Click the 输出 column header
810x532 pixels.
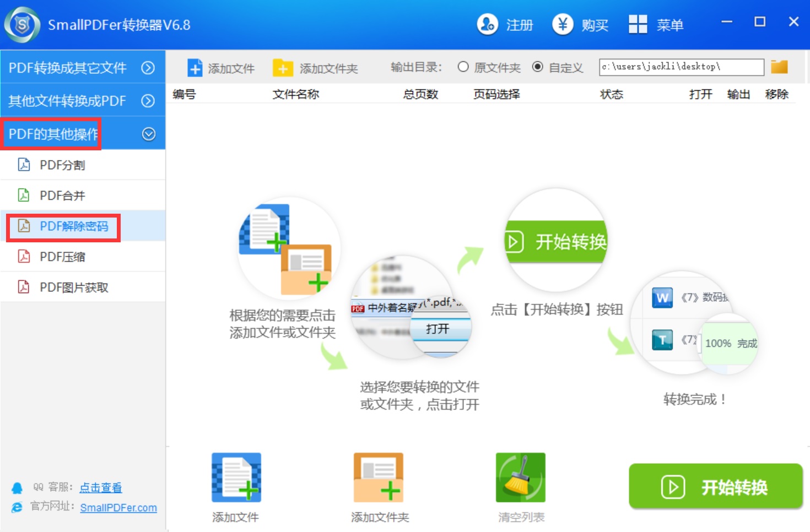[x=738, y=94]
